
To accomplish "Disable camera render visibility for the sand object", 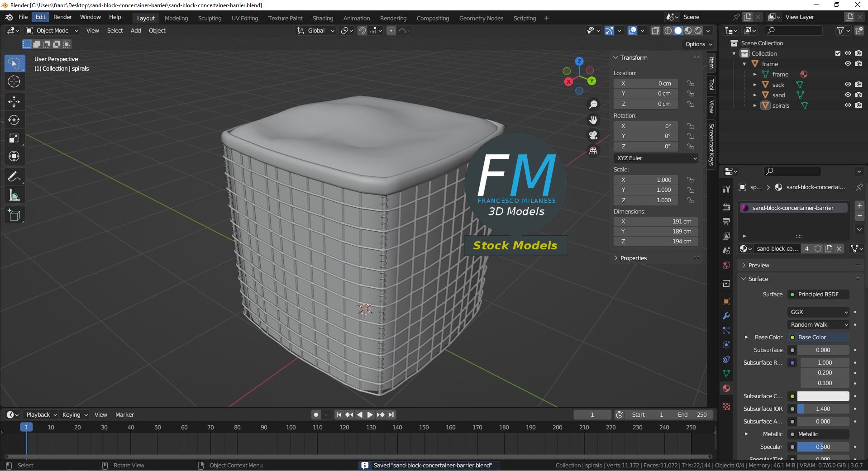I will [858, 95].
